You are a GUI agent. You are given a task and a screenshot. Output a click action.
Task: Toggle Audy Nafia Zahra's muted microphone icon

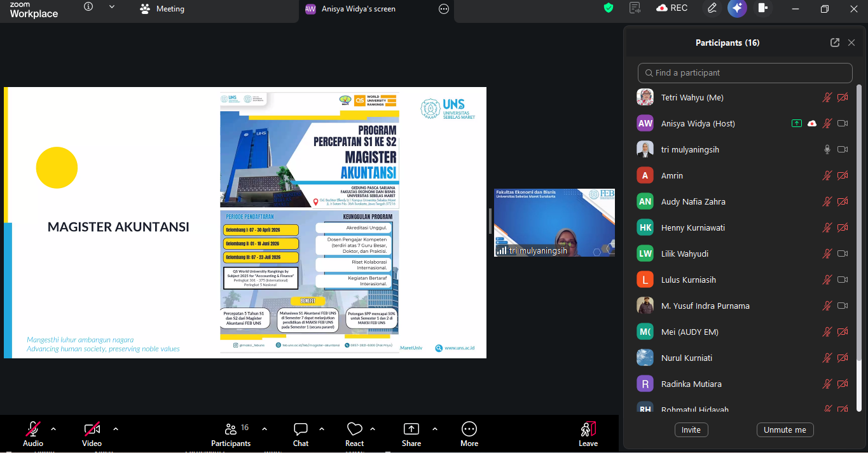coord(827,201)
